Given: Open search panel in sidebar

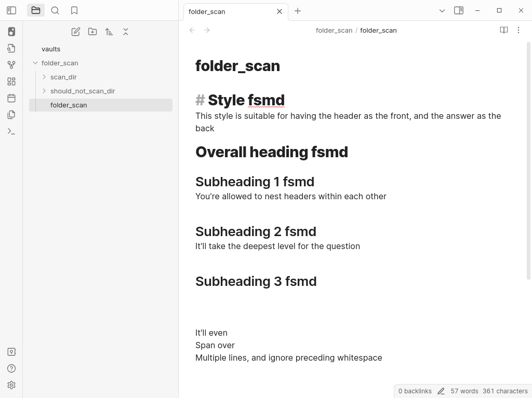Looking at the screenshot, I should point(55,10).
